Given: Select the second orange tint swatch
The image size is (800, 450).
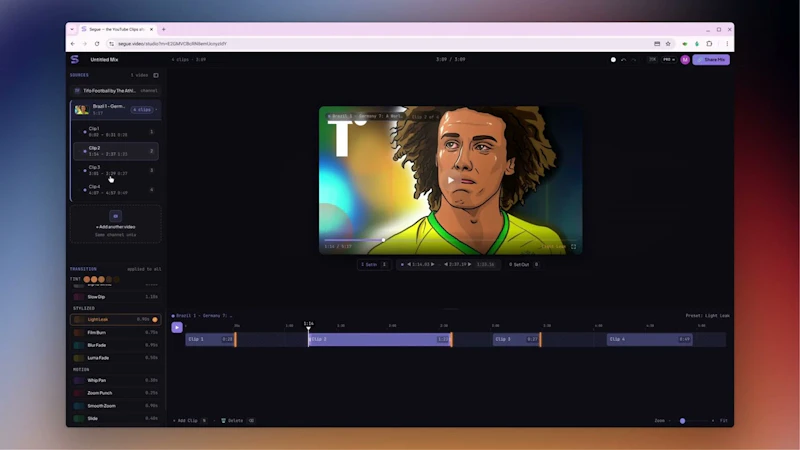Looking at the screenshot, I should point(94,279).
